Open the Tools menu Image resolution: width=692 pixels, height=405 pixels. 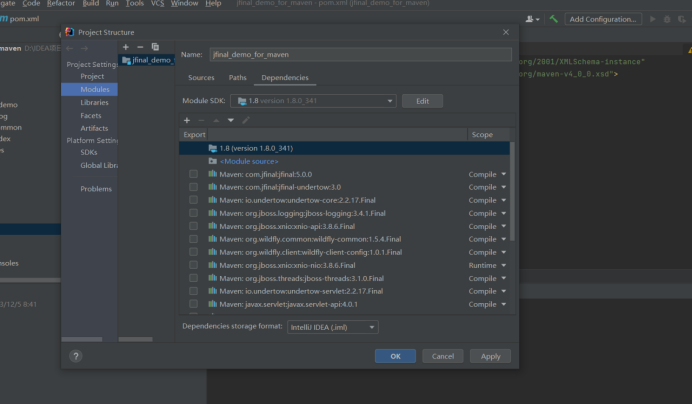point(135,4)
